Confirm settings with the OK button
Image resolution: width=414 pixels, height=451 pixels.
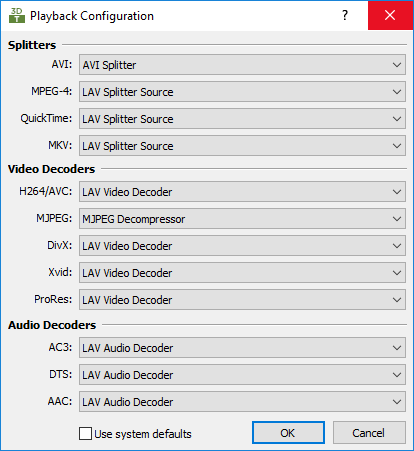point(288,433)
